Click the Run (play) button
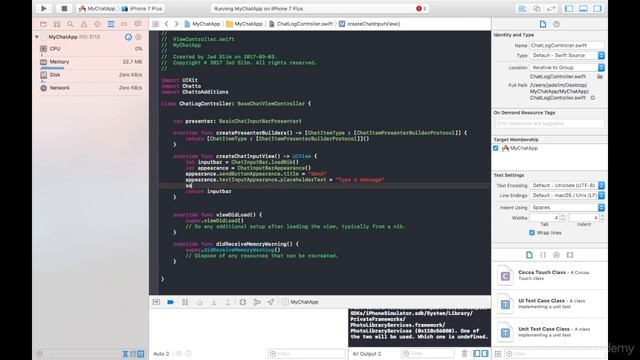640x360 pixels. 44,9
